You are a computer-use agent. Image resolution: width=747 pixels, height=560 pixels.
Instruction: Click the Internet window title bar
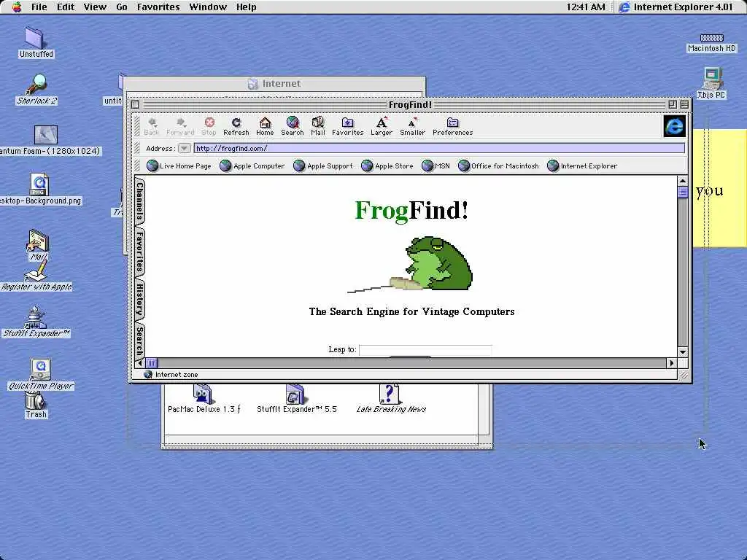[x=275, y=83]
